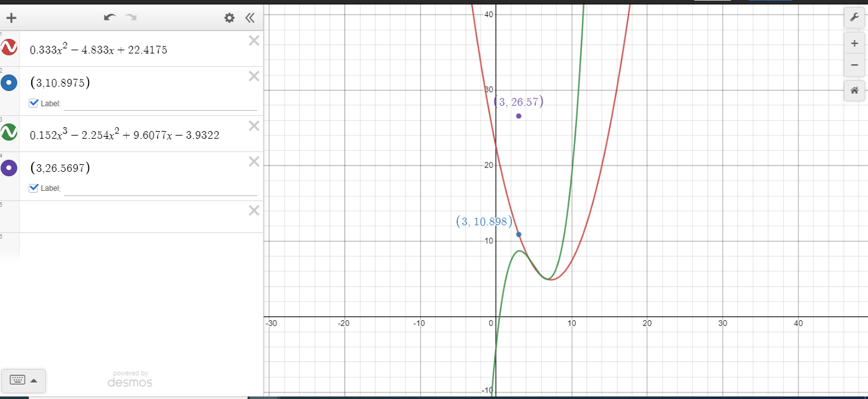Open the on-screen keyboard icon

point(16,381)
